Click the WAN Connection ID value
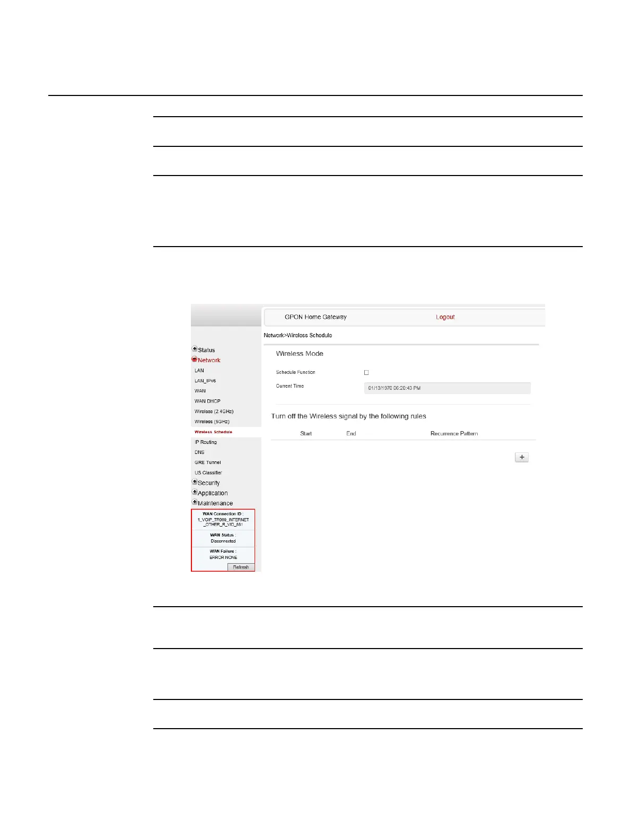 coord(223,522)
